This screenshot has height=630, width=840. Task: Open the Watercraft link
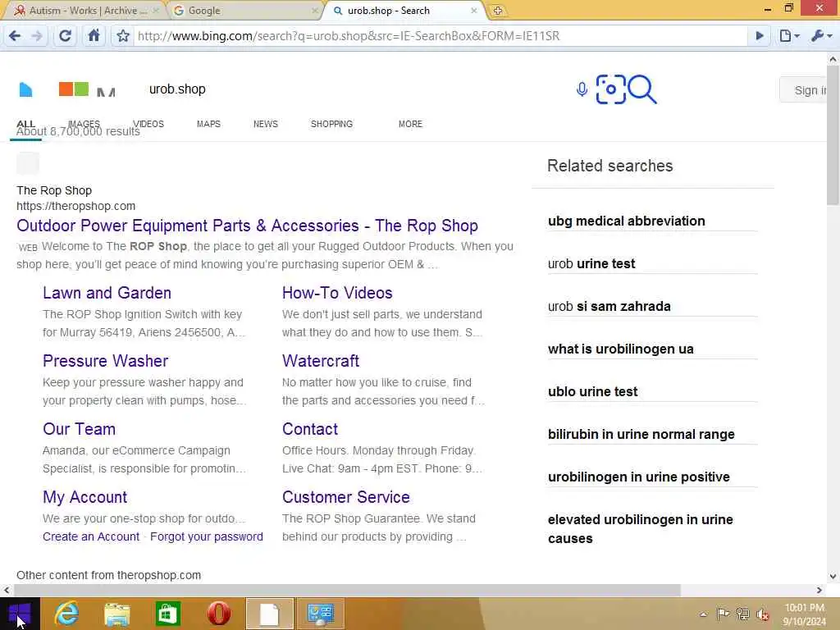[x=321, y=361]
